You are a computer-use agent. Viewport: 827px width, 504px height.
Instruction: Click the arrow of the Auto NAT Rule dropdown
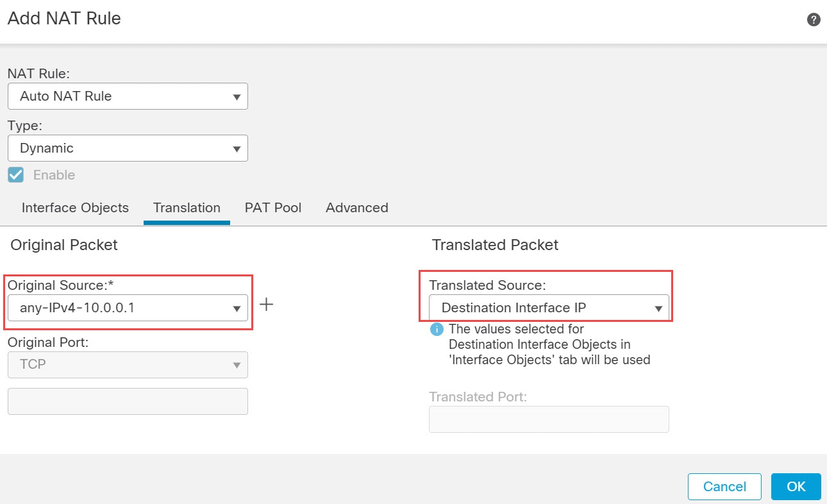coord(237,97)
